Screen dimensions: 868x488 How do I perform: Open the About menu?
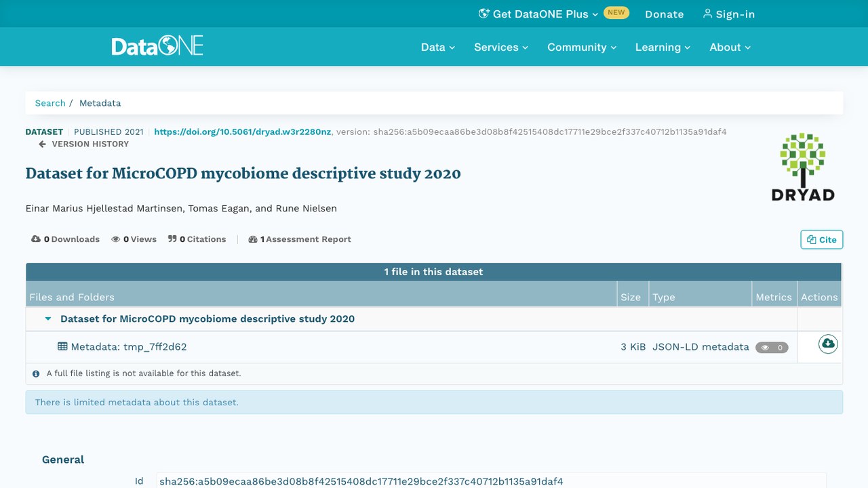pyautogui.click(x=730, y=47)
